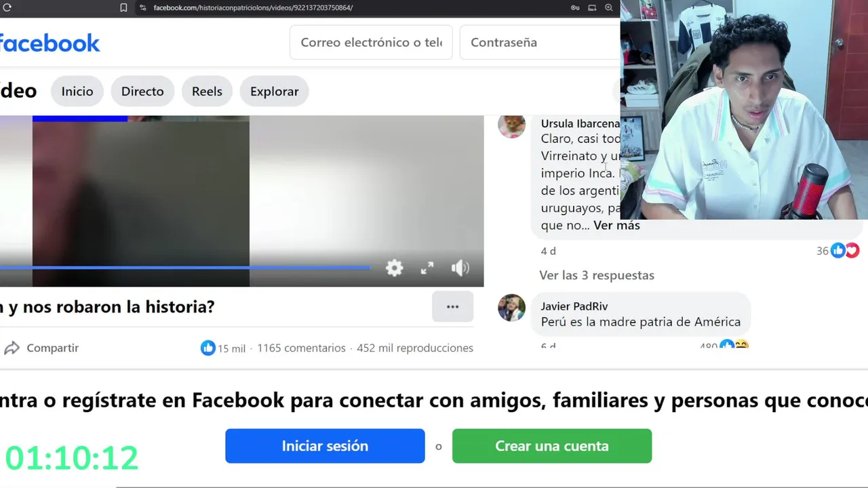Click the cast/install icon in address bar
This screenshot has height=488, width=868.
[592, 7]
